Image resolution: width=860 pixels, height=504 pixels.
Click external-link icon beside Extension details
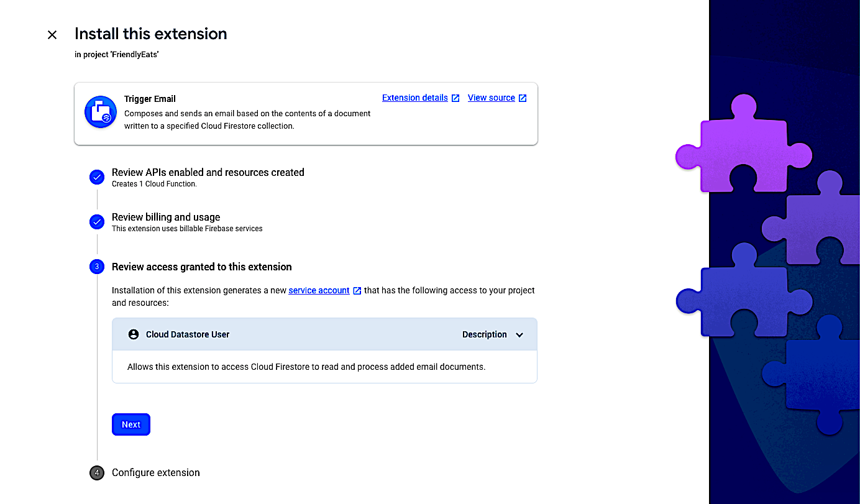point(455,98)
